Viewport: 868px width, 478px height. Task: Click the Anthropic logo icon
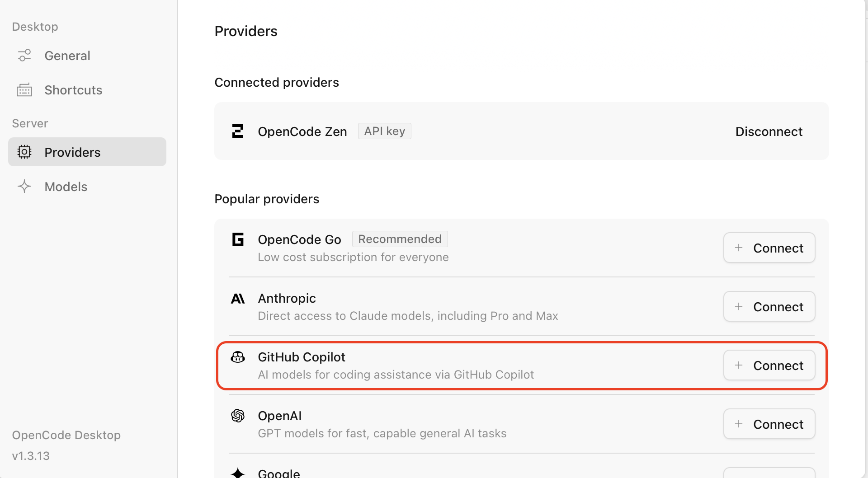(238, 299)
